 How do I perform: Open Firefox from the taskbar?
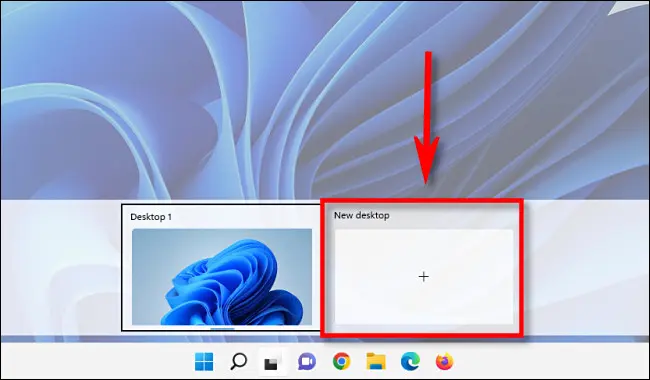[x=444, y=361]
